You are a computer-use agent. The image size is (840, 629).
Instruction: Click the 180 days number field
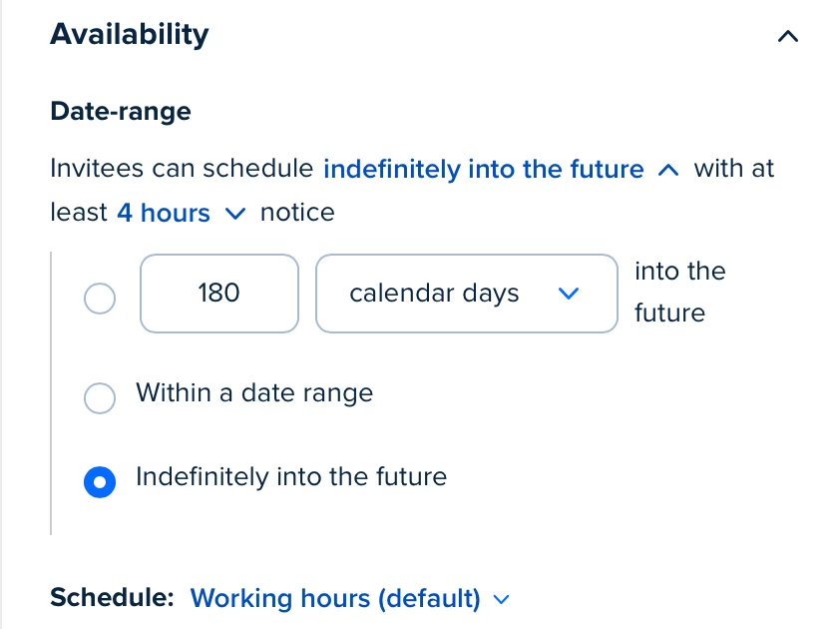(x=219, y=294)
